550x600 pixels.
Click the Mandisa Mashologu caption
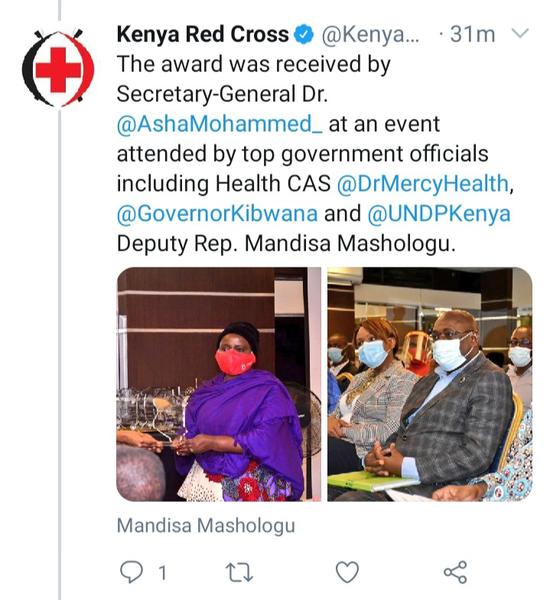[x=206, y=525]
